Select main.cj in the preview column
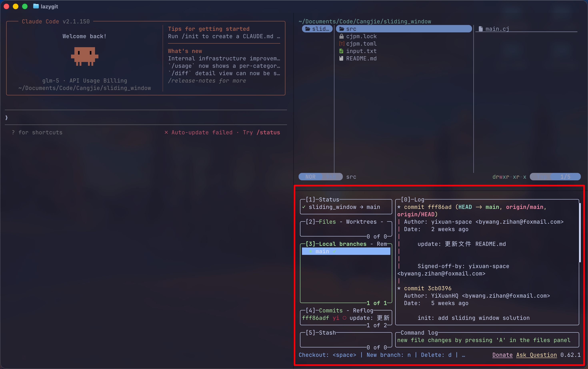588x369 pixels. point(526,29)
